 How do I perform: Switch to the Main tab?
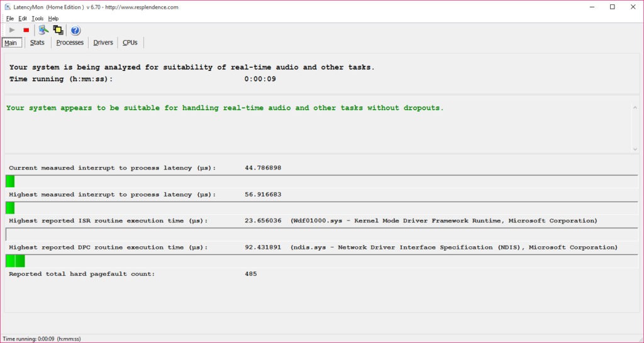pyautogui.click(x=11, y=43)
